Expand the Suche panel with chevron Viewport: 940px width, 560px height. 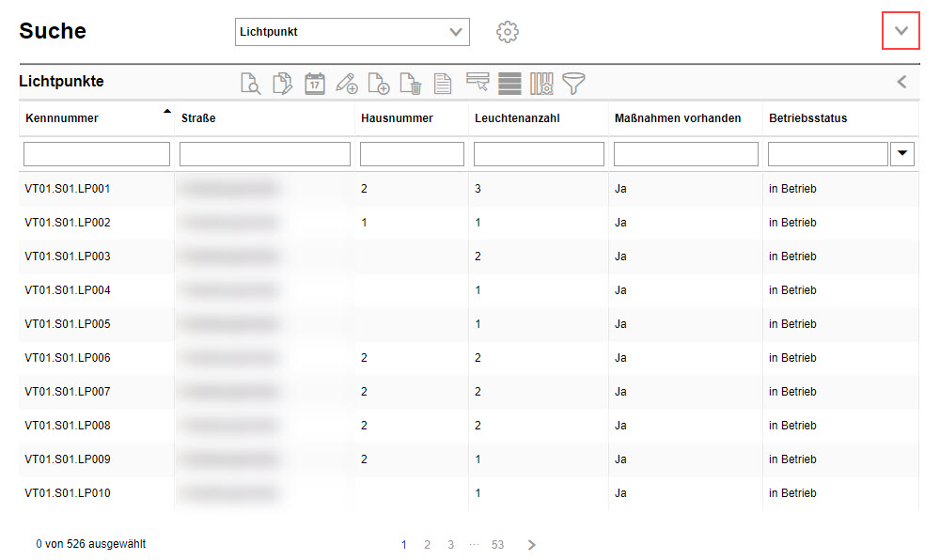901,31
